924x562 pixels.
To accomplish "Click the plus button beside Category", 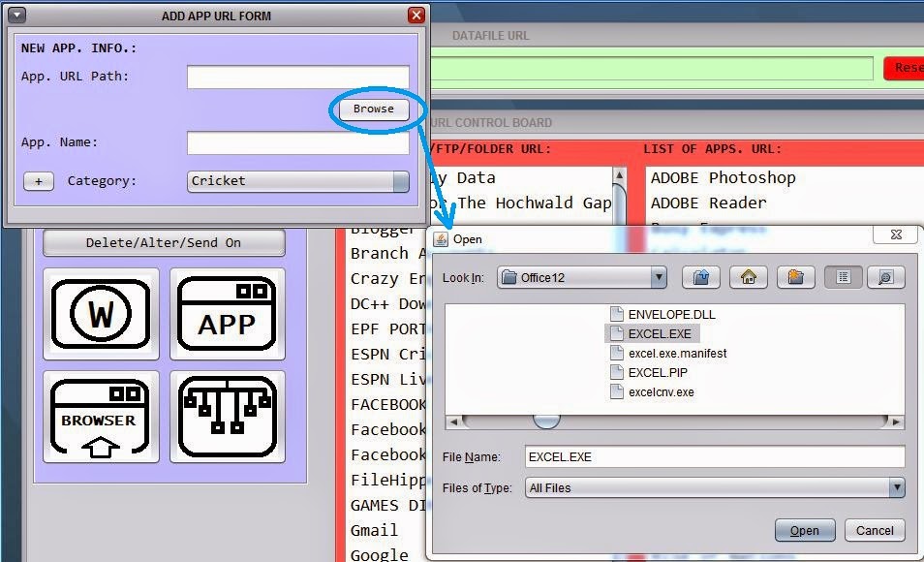I will pos(39,181).
